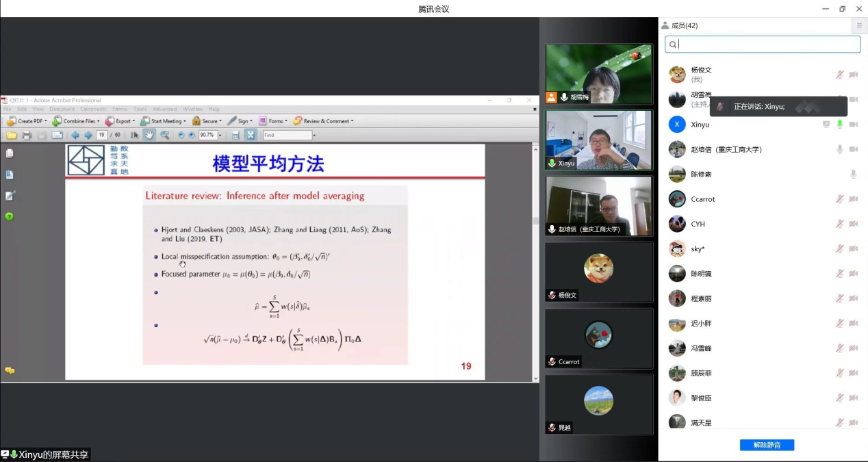Open the Advanced menu in Acrobat
868x462 pixels.
[164, 109]
